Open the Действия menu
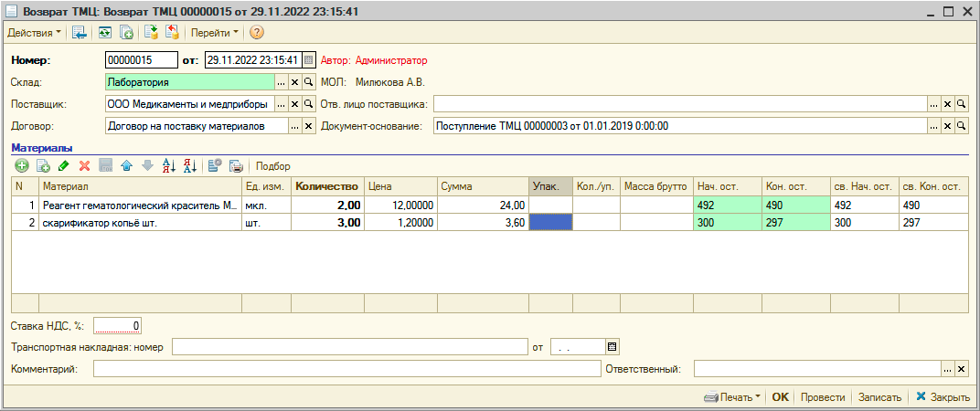 pyautogui.click(x=35, y=33)
